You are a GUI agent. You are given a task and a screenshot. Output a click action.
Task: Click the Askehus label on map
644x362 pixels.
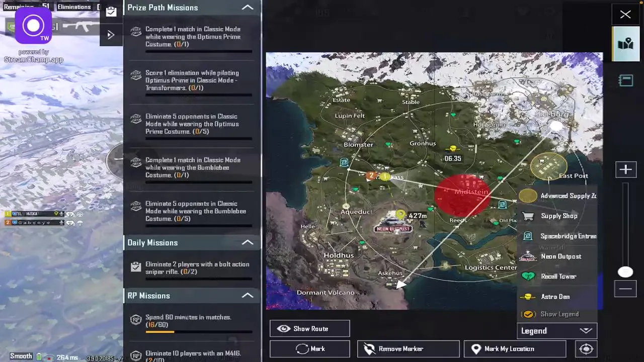click(x=390, y=273)
